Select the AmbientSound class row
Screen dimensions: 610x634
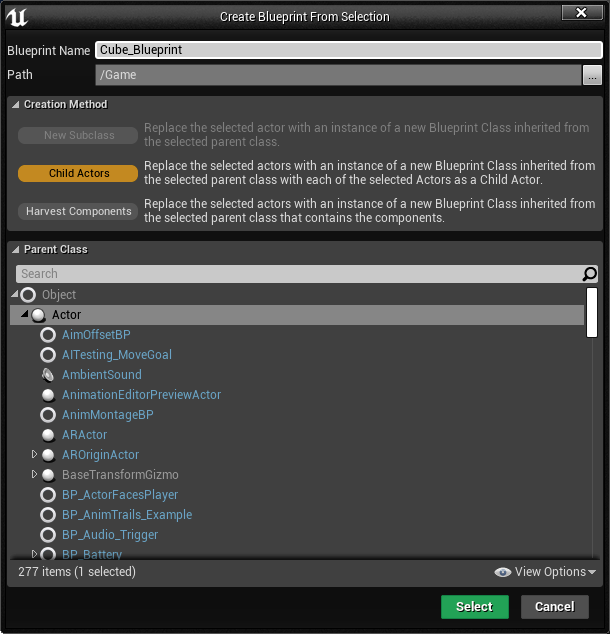[297, 375]
